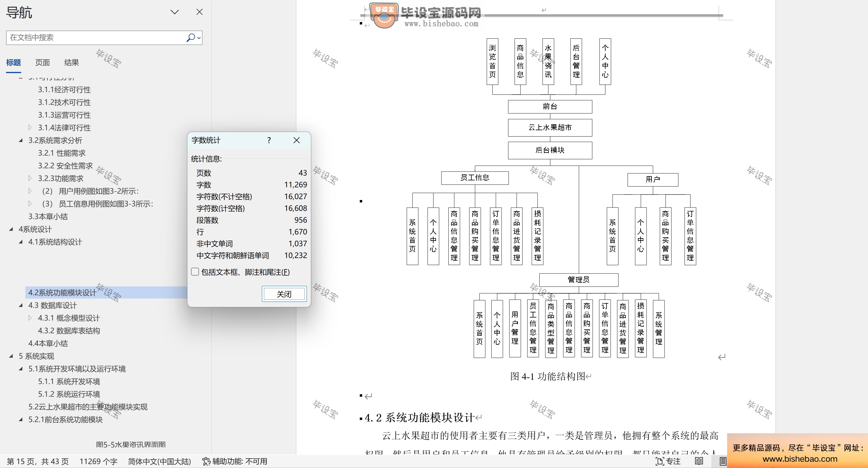The height and width of the screenshot is (468, 868).
Task: Open word count from 11269 个字 status
Action: 98,461
